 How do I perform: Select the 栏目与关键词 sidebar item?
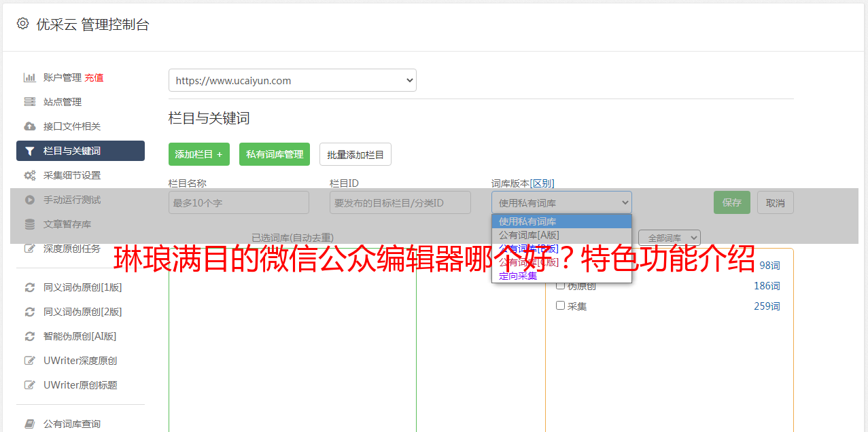[x=80, y=151]
